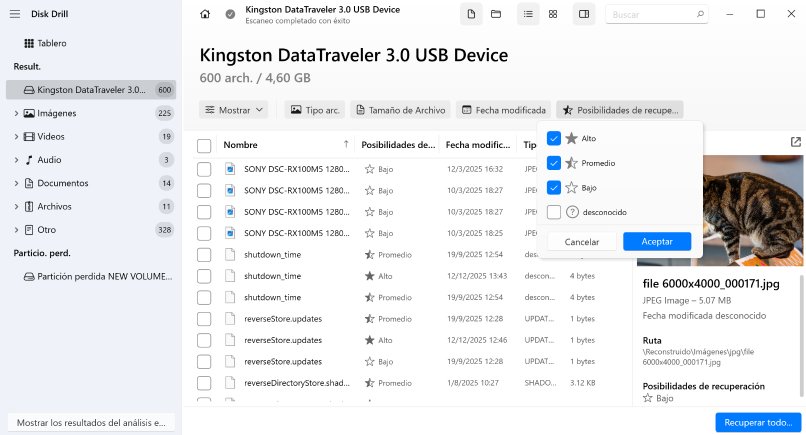806x435 pixels.
Task: Select the grid view layout icon
Action: tap(553, 14)
